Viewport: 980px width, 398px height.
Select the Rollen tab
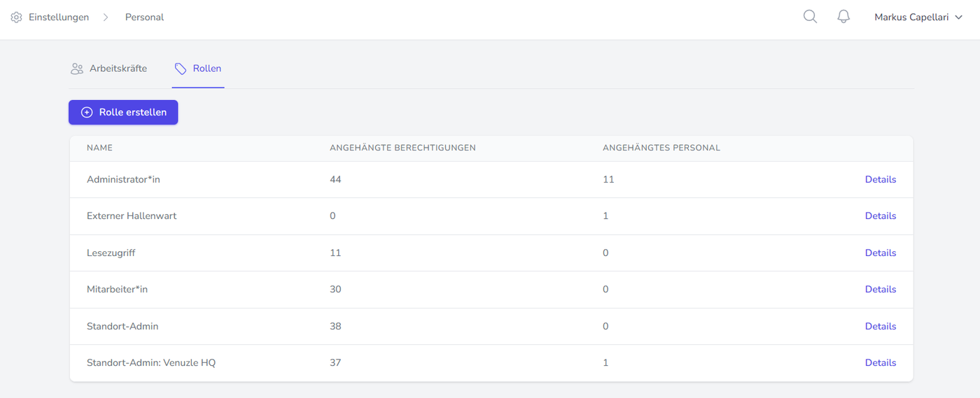click(206, 69)
